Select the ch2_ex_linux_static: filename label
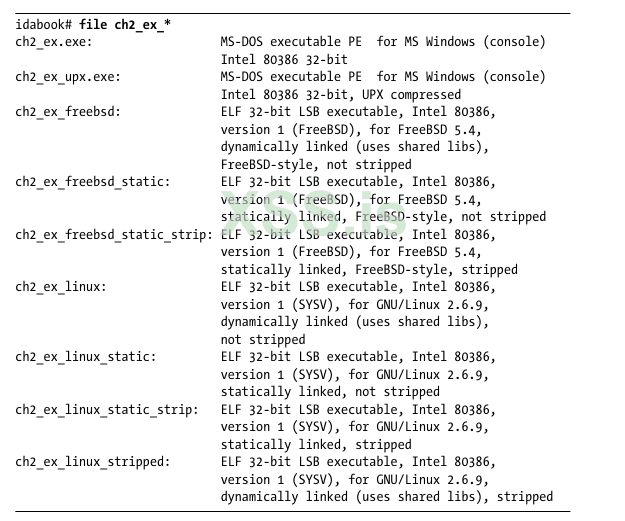Screen dimensions: 625x521 point(85,357)
